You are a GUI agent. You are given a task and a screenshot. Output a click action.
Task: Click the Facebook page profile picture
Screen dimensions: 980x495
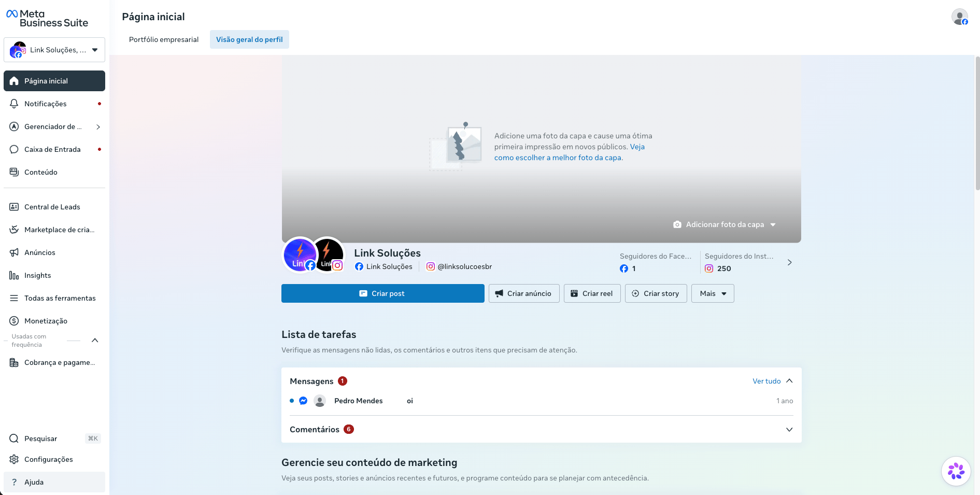click(300, 254)
